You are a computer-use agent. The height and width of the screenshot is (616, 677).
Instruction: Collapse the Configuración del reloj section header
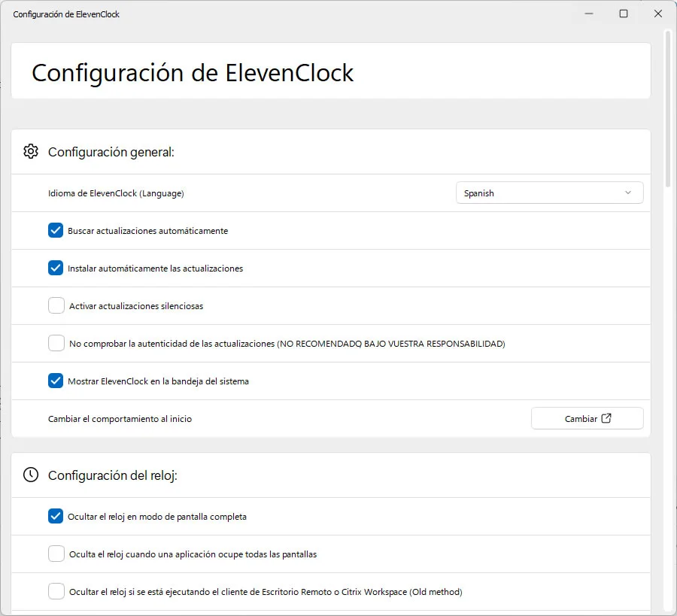[x=331, y=475]
